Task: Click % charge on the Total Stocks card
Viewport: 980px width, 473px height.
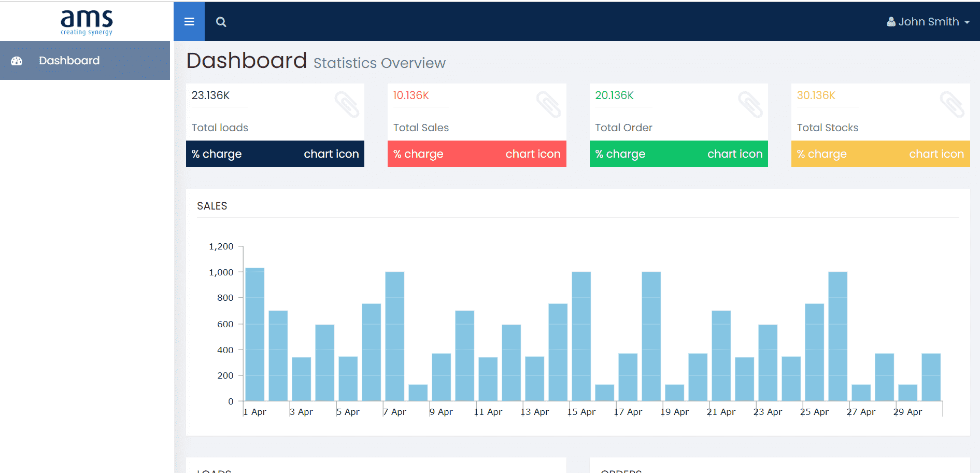Action: pyautogui.click(x=822, y=154)
